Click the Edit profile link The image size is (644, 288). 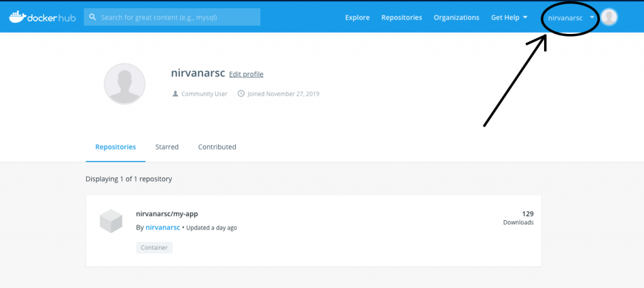246,74
